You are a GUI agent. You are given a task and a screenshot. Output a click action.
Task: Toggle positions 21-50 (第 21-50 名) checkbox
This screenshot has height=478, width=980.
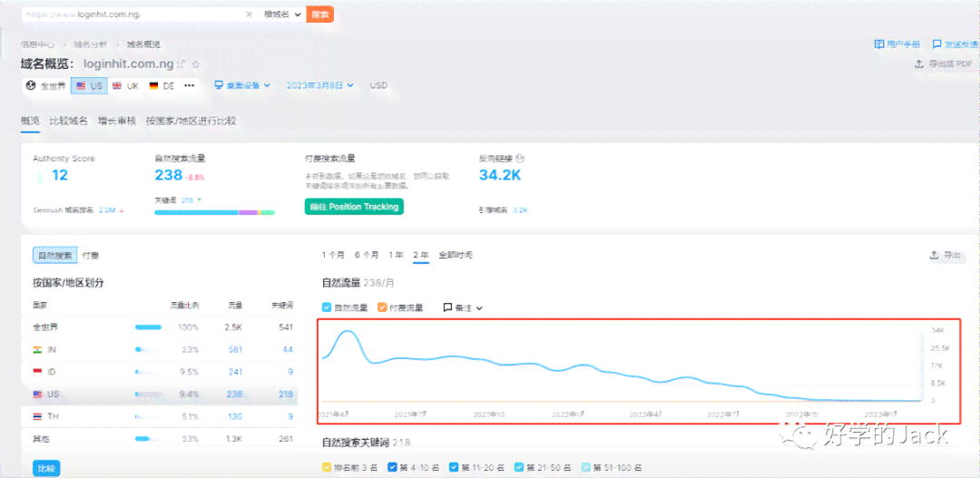tap(519, 467)
